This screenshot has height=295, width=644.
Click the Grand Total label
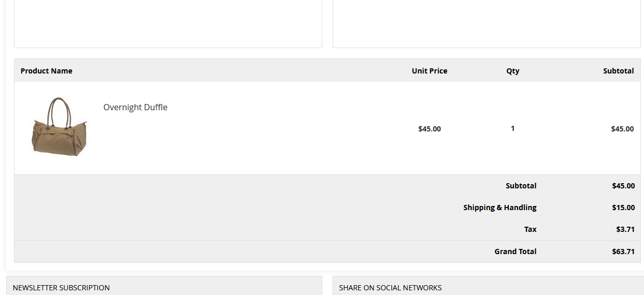(515, 252)
